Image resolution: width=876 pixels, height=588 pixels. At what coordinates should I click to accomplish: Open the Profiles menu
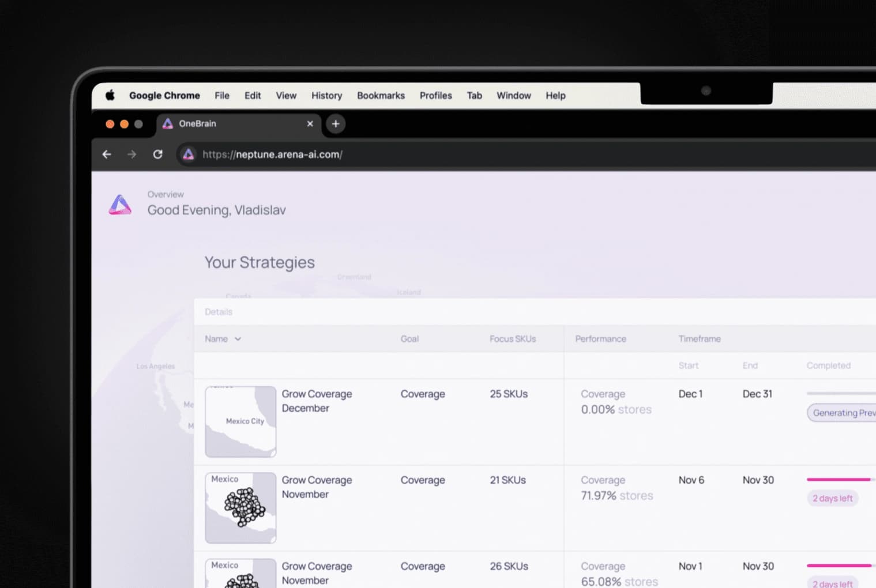coord(436,96)
